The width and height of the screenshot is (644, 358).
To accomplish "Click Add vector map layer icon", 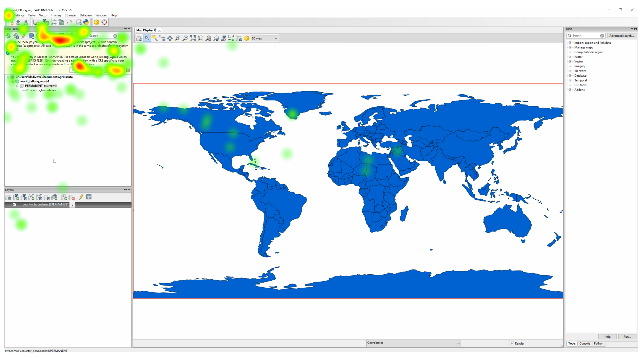I will click(31, 197).
